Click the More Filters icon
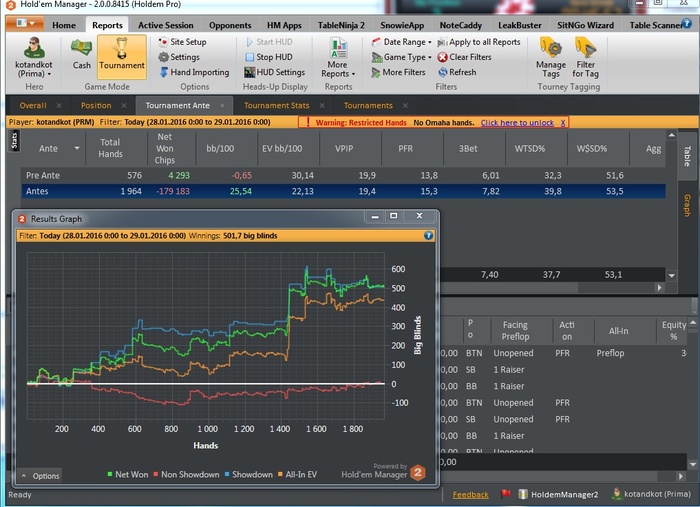The image size is (700, 507). coord(376,72)
